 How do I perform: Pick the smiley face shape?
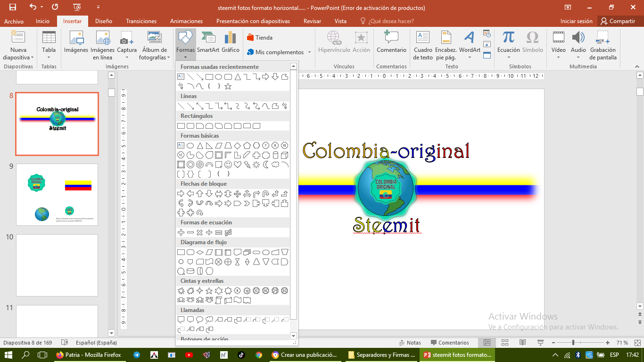coord(228,165)
